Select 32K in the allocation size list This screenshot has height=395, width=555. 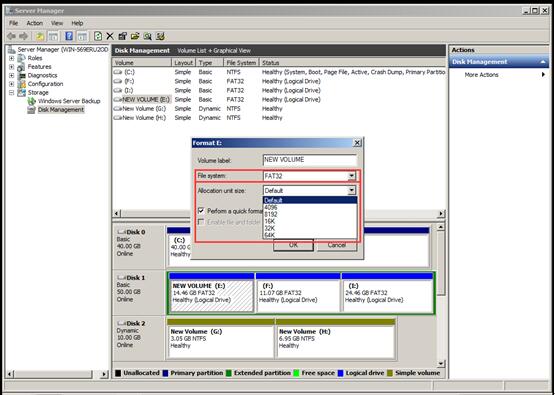310,228
